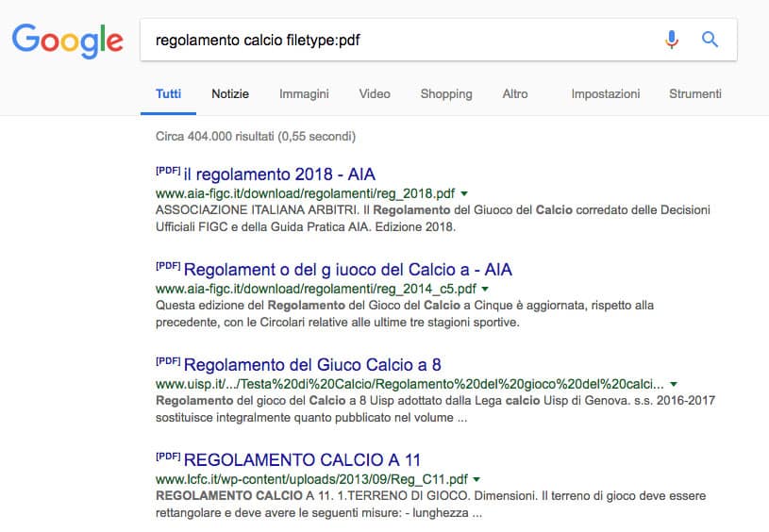769x532 pixels.
Task: Switch to the Notizie tab
Action: pos(230,93)
